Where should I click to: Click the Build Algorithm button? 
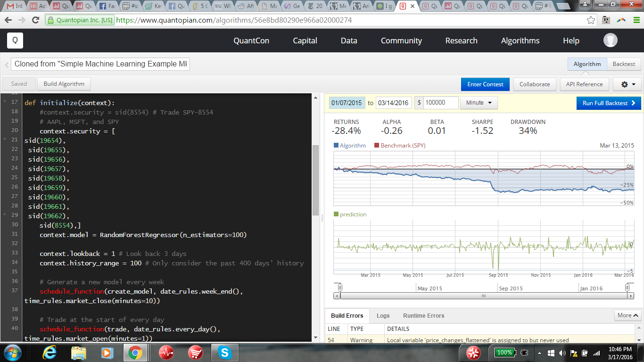(x=64, y=84)
